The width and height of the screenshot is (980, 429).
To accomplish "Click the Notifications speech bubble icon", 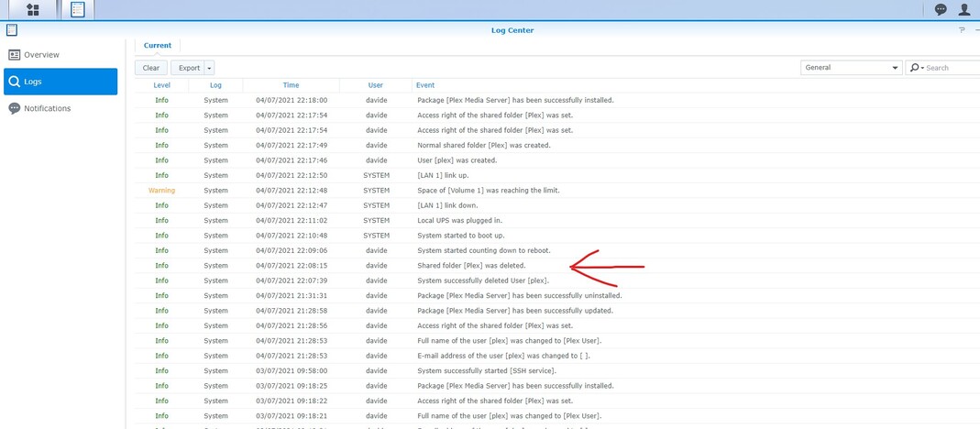I will (15, 108).
